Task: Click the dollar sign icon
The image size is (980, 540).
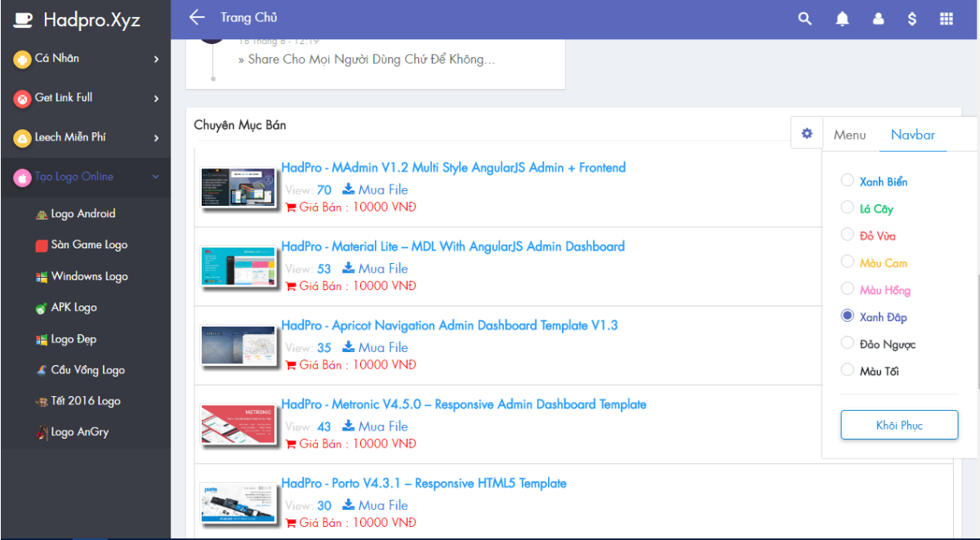Action: (x=912, y=19)
